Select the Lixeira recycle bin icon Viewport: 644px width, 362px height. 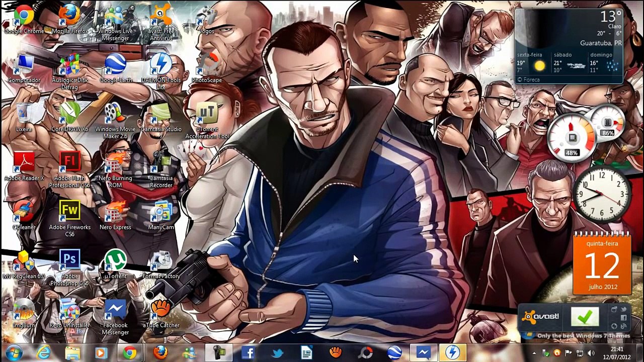tap(24, 118)
